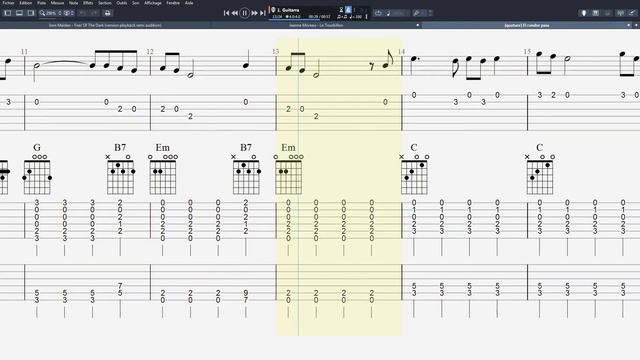Click the green playback cursor line
The height and width of the screenshot is (360, 640).
coord(298,187)
